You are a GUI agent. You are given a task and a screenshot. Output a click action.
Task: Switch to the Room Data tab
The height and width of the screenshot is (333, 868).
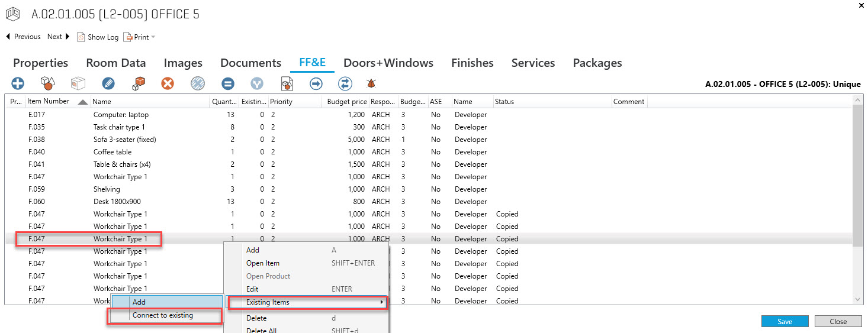115,63
